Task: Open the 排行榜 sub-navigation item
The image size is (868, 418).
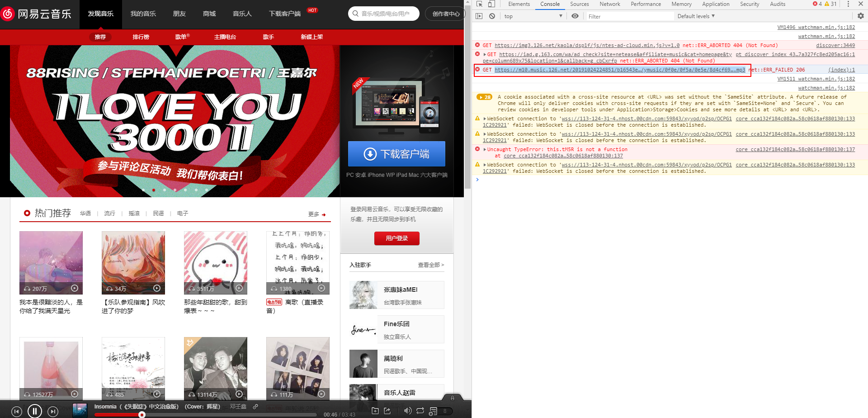Action: (x=141, y=37)
